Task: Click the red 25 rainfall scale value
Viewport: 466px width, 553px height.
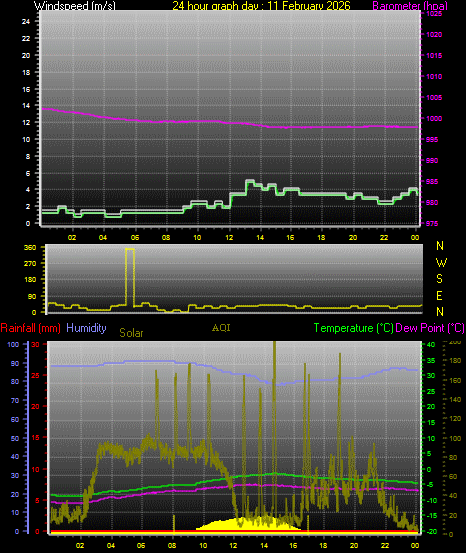Action: 35,376
